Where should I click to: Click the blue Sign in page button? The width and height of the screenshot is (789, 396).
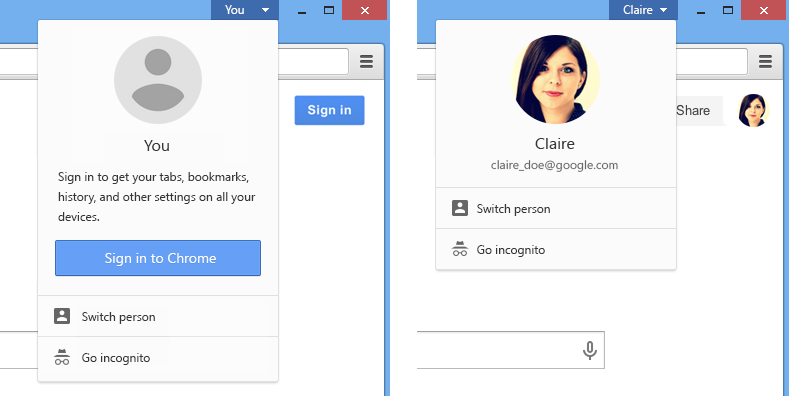(x=330, y=110)
